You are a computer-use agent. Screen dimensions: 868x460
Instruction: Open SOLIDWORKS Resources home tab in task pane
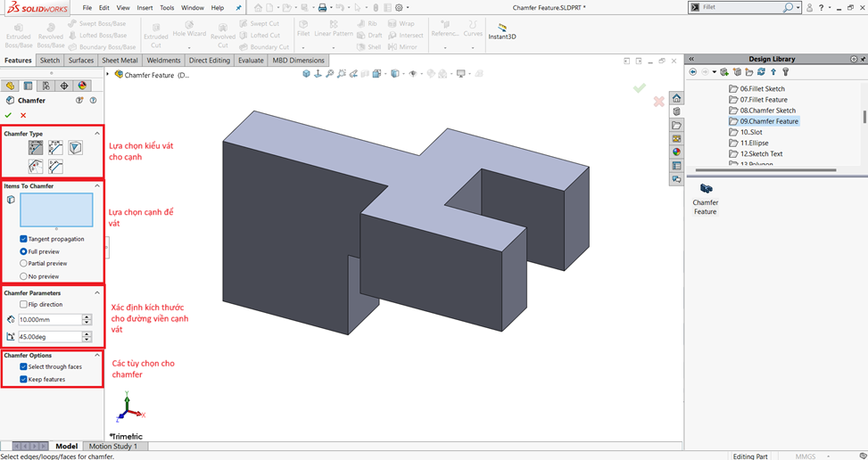(676, 98)
